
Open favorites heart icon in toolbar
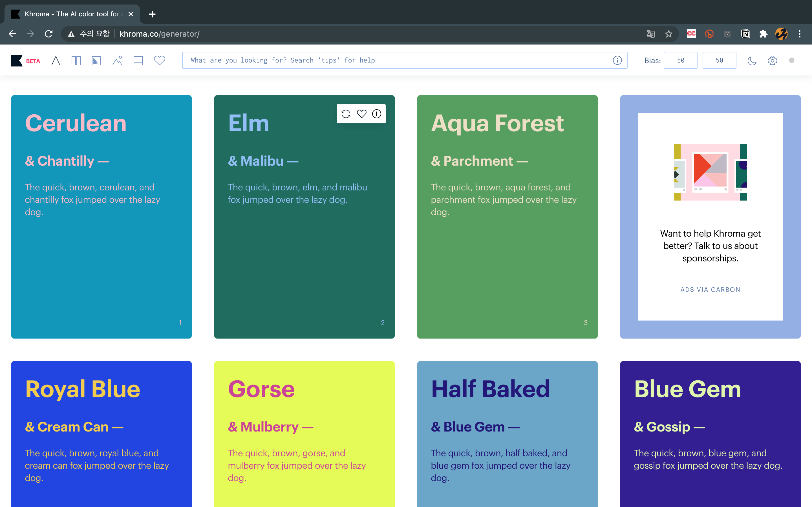tap(159, 61)
